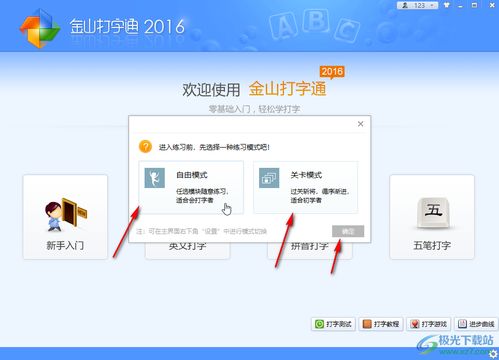Screen dimensions: 499x360
Task: Click the beginner character door icon
Action: [x=66, y=215]
